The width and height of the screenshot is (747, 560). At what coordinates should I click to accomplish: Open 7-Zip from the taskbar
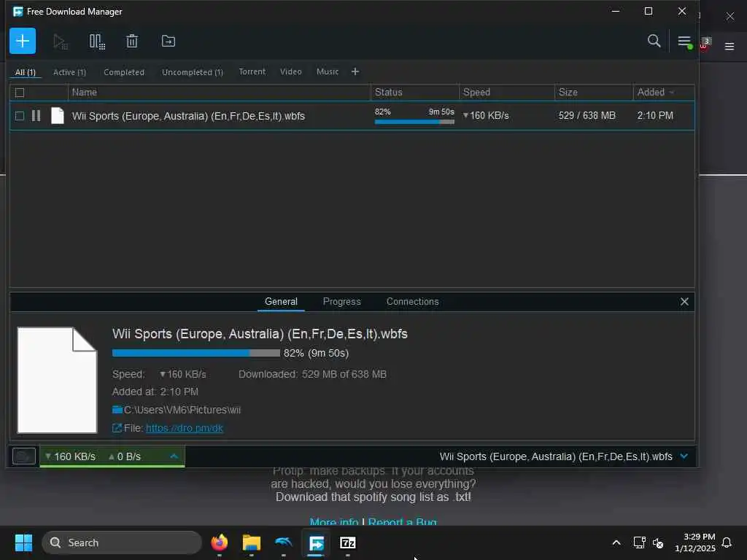coord(348,542)
